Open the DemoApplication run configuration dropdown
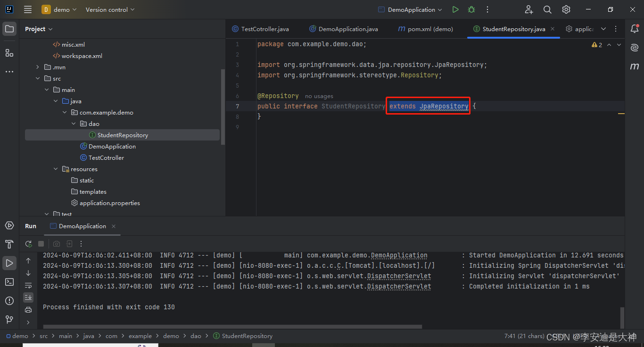The width and height of the screenshot is (644, 347). click(x=410, y=9)
